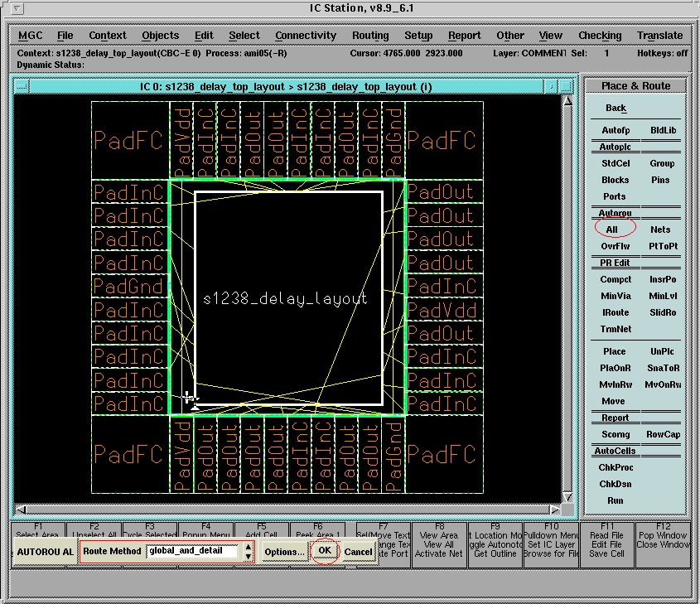Click ChkDsn under AutoCells
700x604 pixels.
(x=616, y=484)
